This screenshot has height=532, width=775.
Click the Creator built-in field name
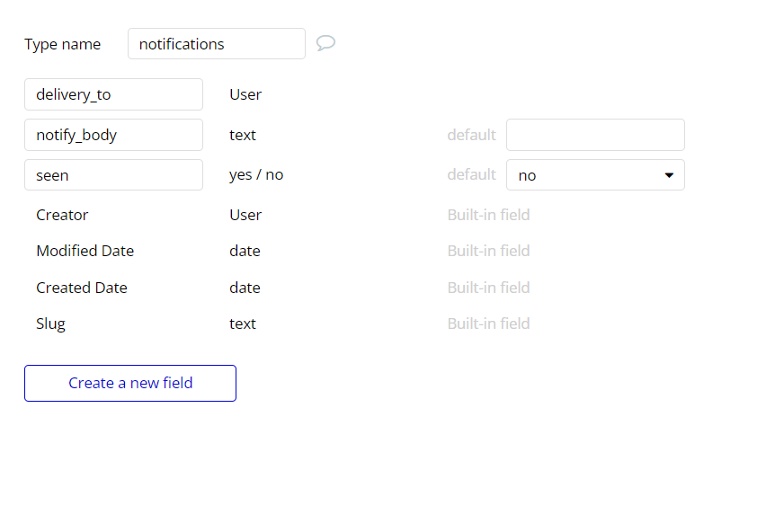tap(62, 215)
